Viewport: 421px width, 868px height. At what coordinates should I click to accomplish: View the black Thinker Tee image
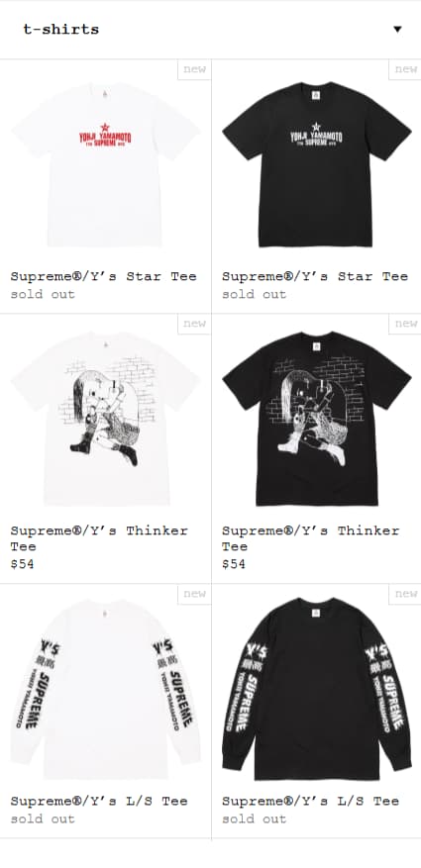[x=316, y=418]
